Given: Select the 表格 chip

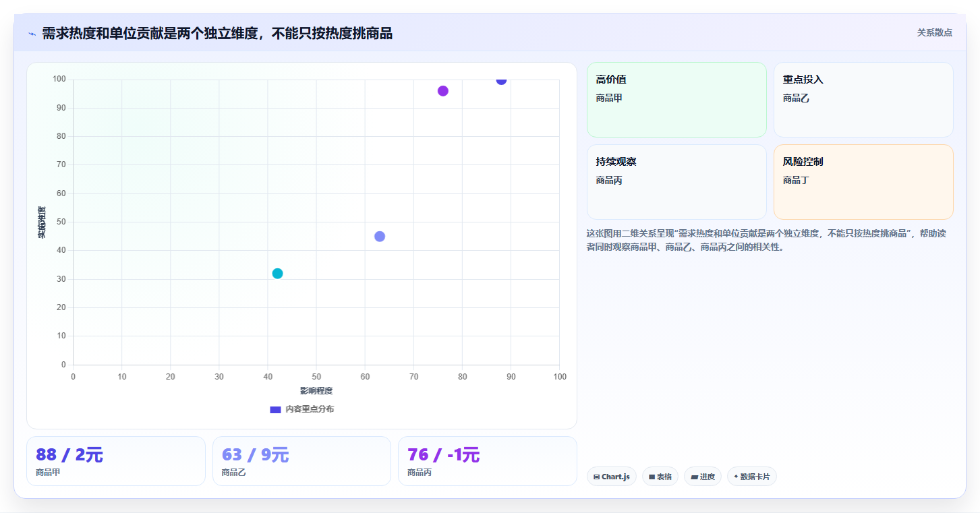Looking at the screenshot, I should pos(660,477).
